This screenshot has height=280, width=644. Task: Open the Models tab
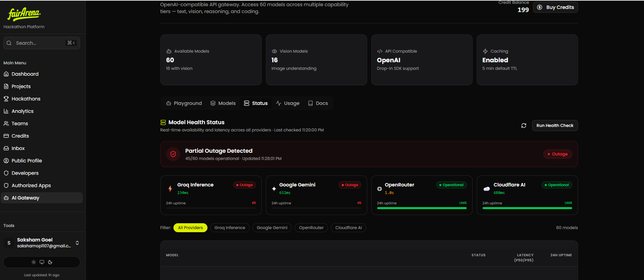223,103
